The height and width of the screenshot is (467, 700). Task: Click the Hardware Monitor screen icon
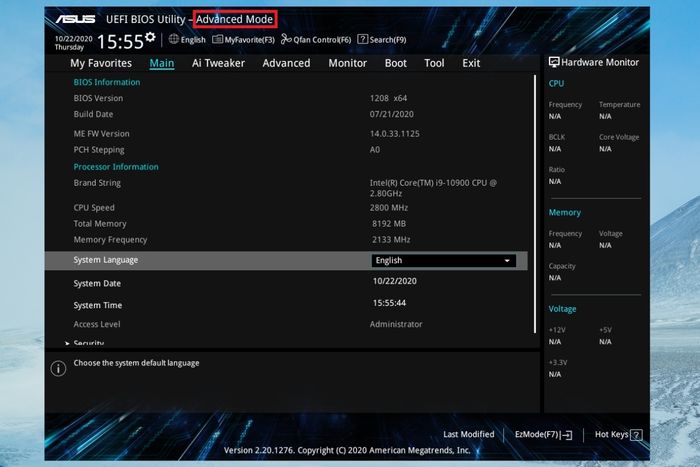pyautogui.click(x=554, y=62)
